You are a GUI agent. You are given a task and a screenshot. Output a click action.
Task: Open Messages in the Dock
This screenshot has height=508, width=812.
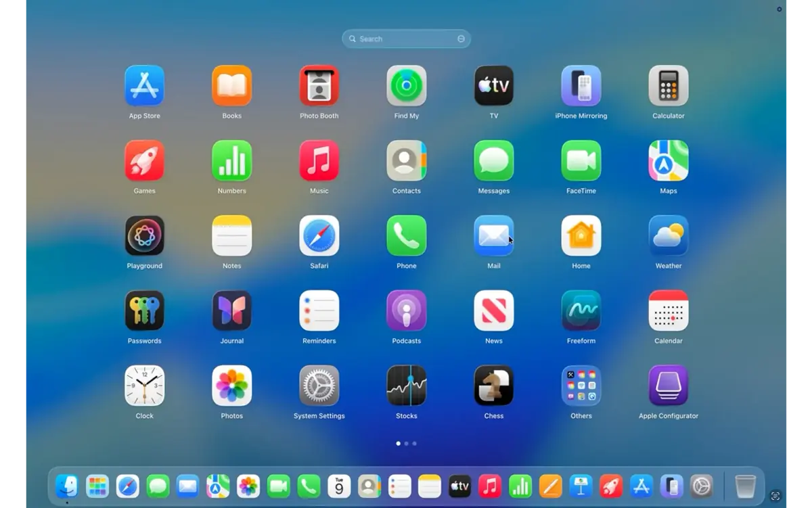[x=158, y=486]
